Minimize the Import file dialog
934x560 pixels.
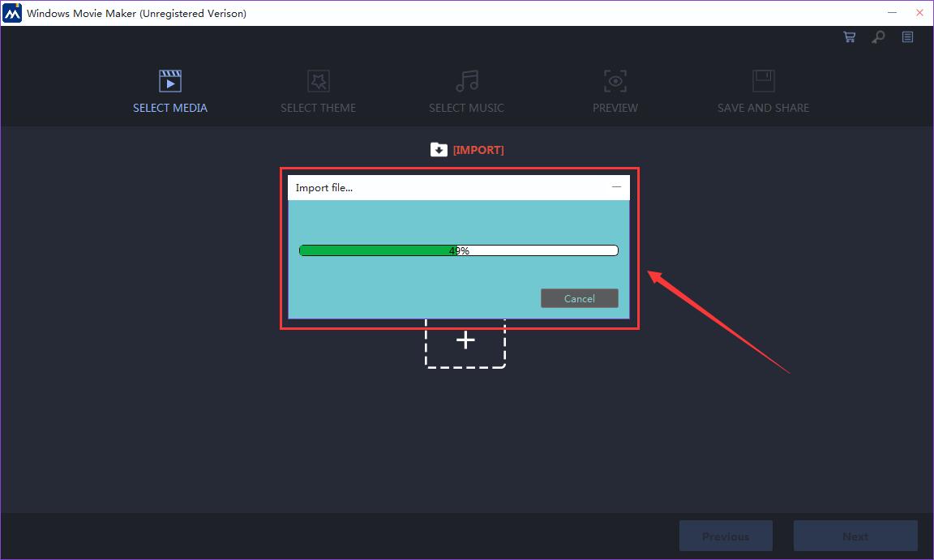(616, 187)
